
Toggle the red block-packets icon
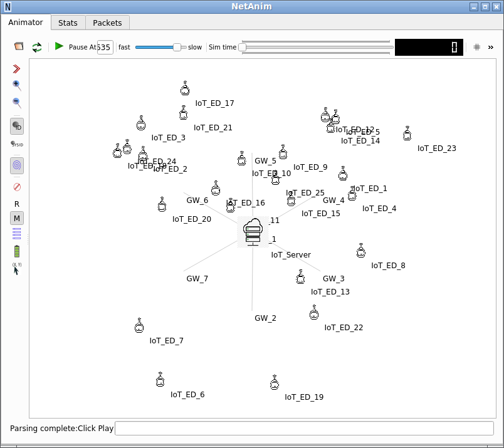(x=17, y=187)
